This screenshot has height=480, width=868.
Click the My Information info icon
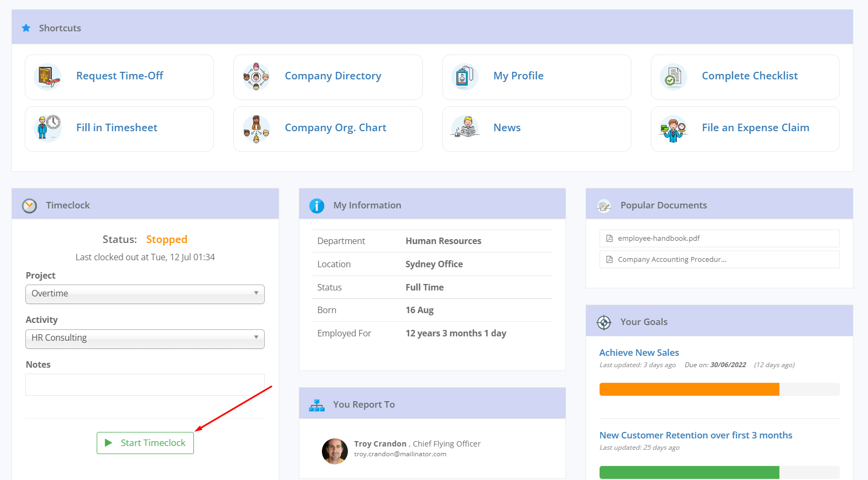point(317,206)
